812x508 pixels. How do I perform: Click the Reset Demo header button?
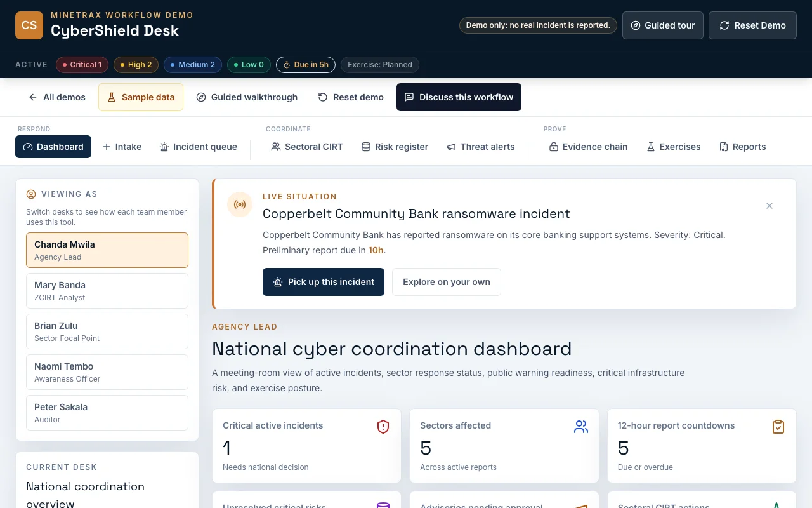pyautogui.click(x=752, y=25)
